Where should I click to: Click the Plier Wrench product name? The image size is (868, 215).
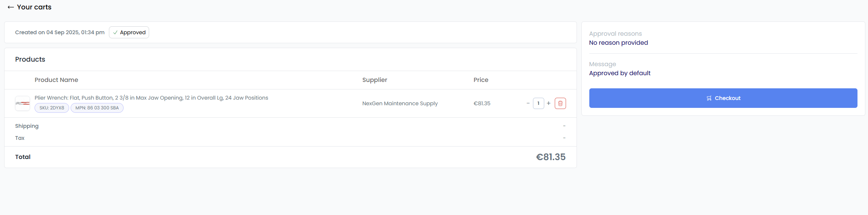point(151,98)
